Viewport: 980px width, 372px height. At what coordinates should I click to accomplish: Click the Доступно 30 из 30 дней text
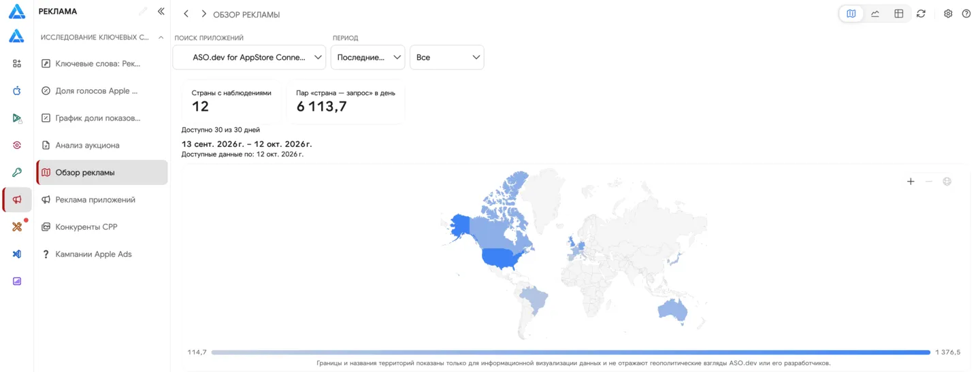point(220,130)
